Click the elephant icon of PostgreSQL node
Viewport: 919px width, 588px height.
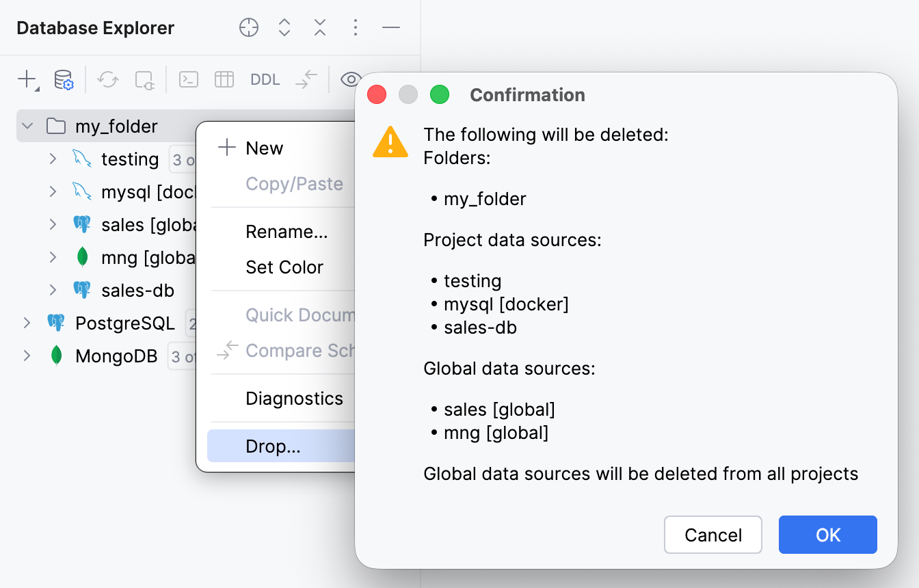click(x=56, y=323)
